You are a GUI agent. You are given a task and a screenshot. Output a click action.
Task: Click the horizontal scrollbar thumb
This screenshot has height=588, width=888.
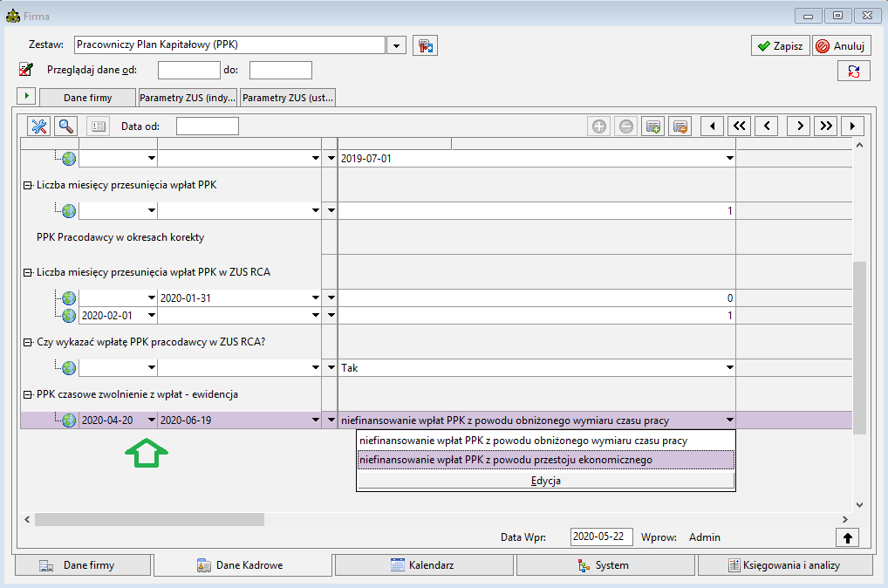click(149, 519)
